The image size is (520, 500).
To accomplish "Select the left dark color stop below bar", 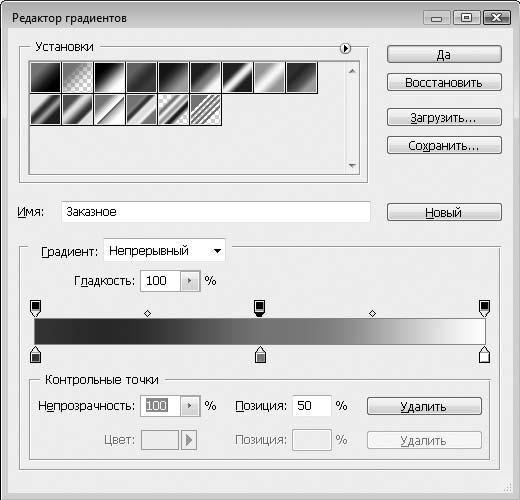I will [35, 354].
